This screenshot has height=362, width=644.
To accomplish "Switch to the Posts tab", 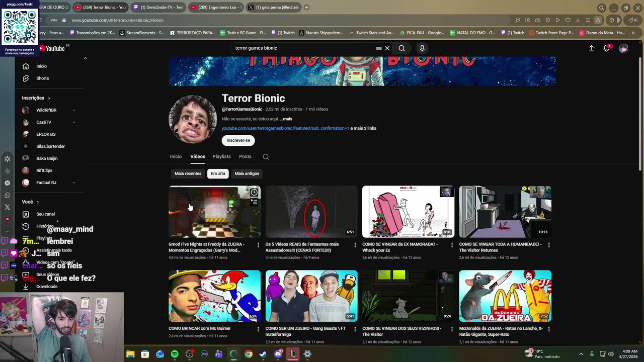I will 245,157.
